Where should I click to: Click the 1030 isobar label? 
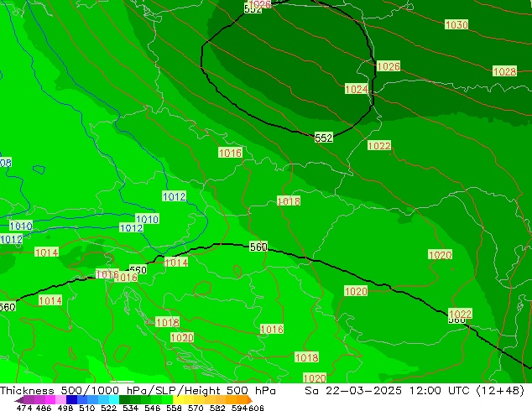coord(456,25)
